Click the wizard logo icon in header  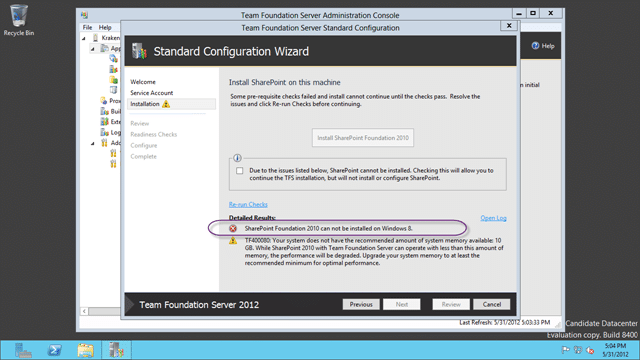(x=139, y=51)
